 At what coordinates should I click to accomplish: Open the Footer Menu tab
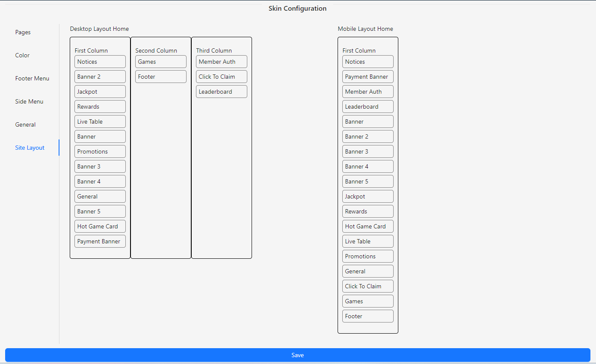click(x=32, y=78)
